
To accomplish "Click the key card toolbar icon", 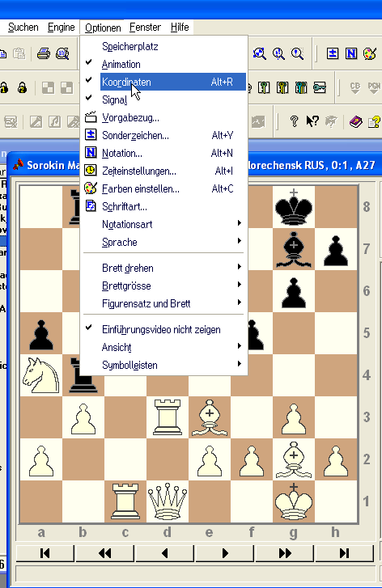I will pyautogui.click(x=320, y=87).
